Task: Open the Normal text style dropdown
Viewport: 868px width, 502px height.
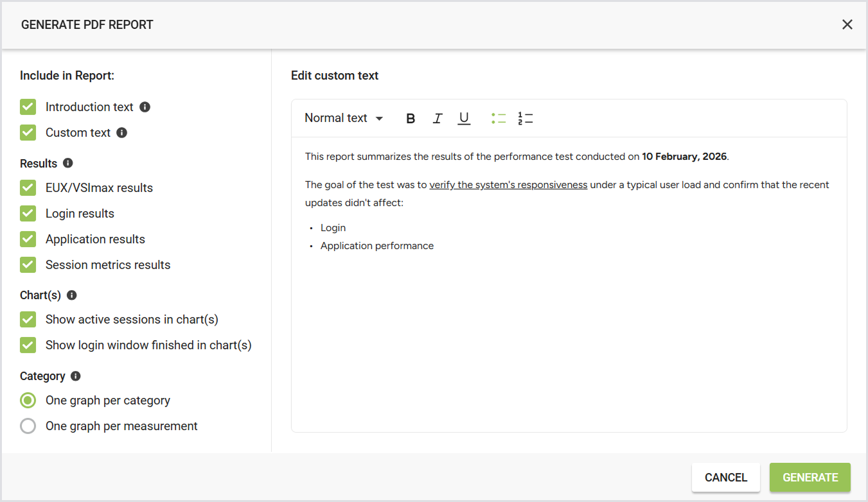Action: point(344,118)
